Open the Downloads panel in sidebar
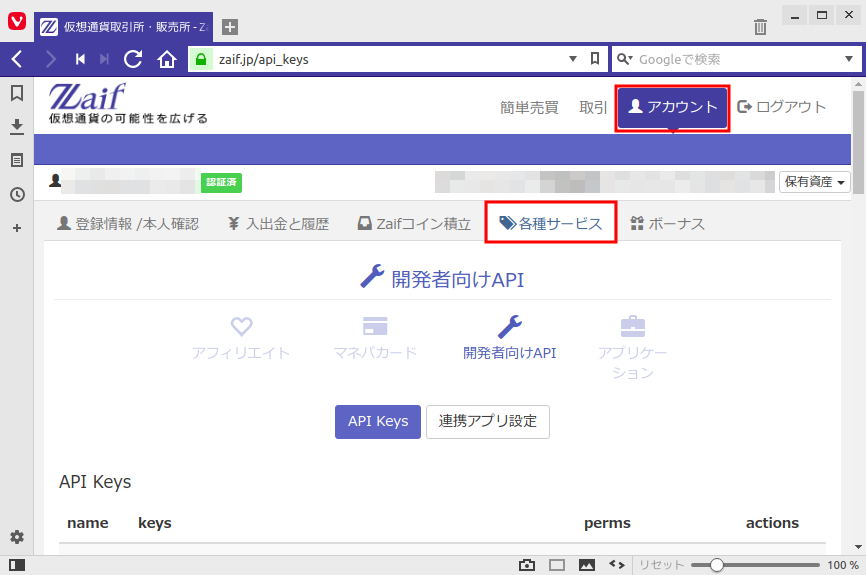Image resolution: width=866 pixels, height=575 pixels. click(17, 127)
